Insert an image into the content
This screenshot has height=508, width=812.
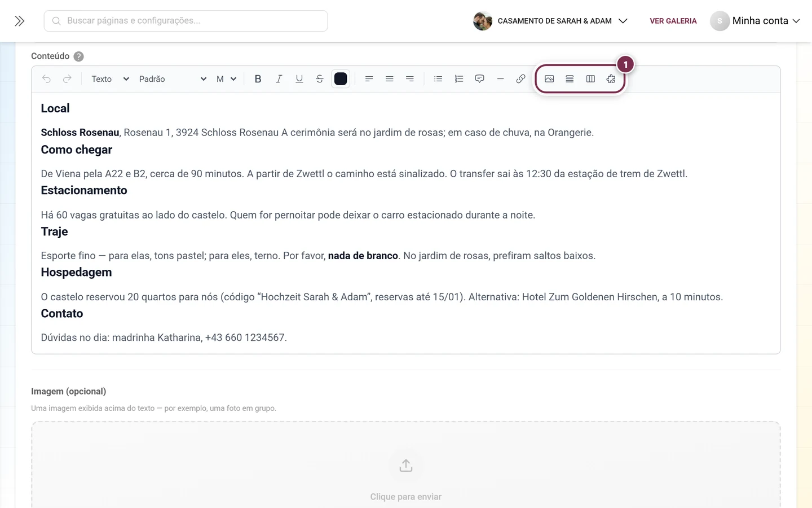(549, 79)
